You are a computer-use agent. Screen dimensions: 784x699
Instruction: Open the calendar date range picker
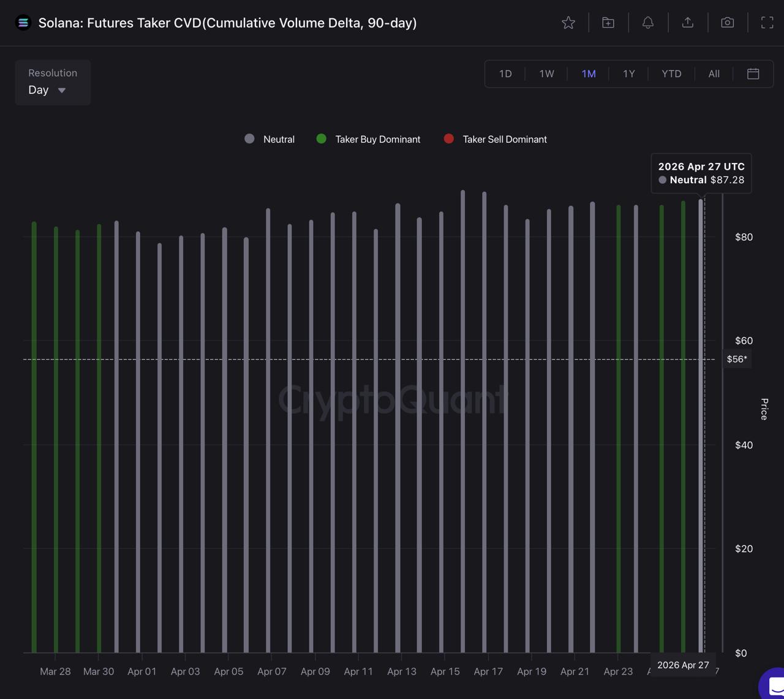coord(753,74)
